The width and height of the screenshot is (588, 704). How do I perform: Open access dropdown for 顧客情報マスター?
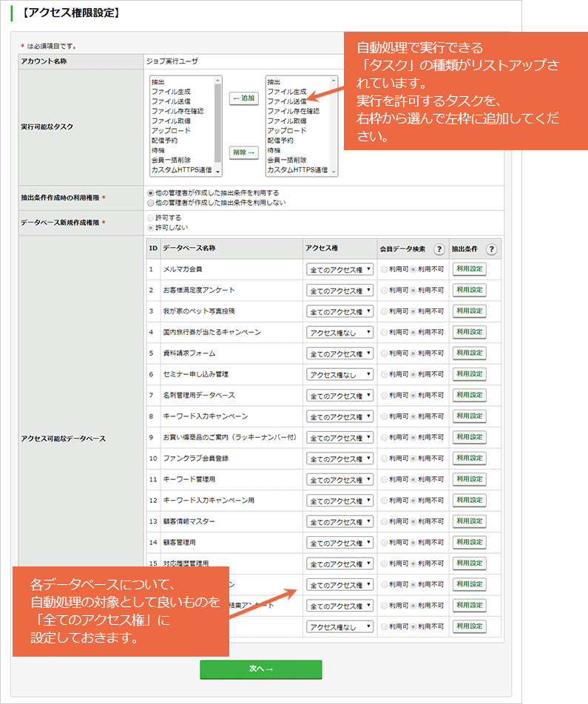click(340, 522)
